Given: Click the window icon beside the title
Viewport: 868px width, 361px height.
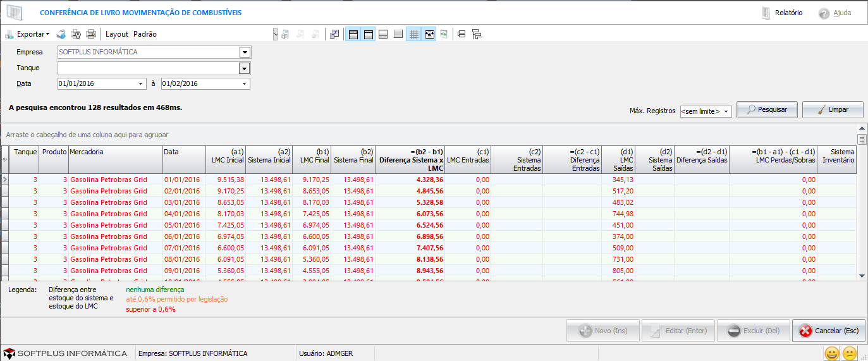Looking at the screenshot, I should [x=15, y=13].
